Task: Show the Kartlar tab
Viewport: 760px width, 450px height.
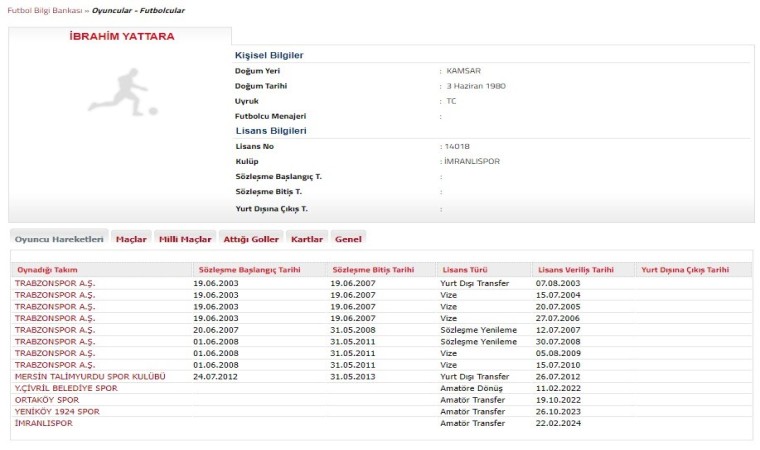Action: pos(306,239)
